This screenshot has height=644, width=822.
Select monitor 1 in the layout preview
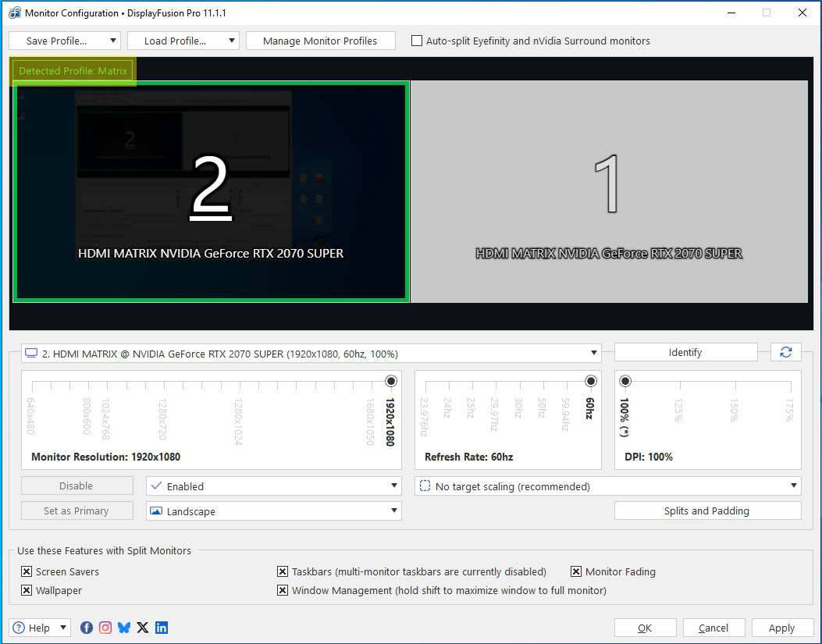pos(609,192)
